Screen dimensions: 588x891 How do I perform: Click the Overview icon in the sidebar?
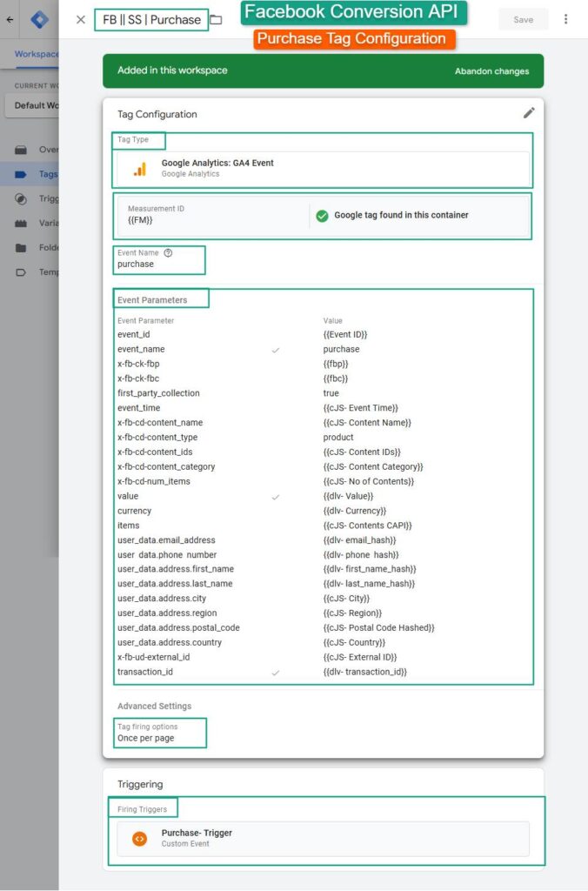[21, 150]
